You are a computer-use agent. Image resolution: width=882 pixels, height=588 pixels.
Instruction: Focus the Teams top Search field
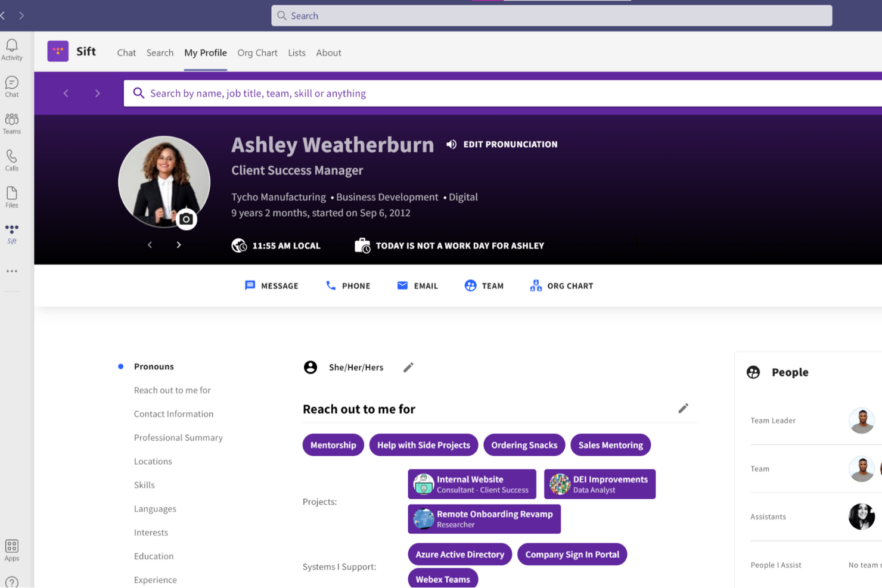click(552, 15)
